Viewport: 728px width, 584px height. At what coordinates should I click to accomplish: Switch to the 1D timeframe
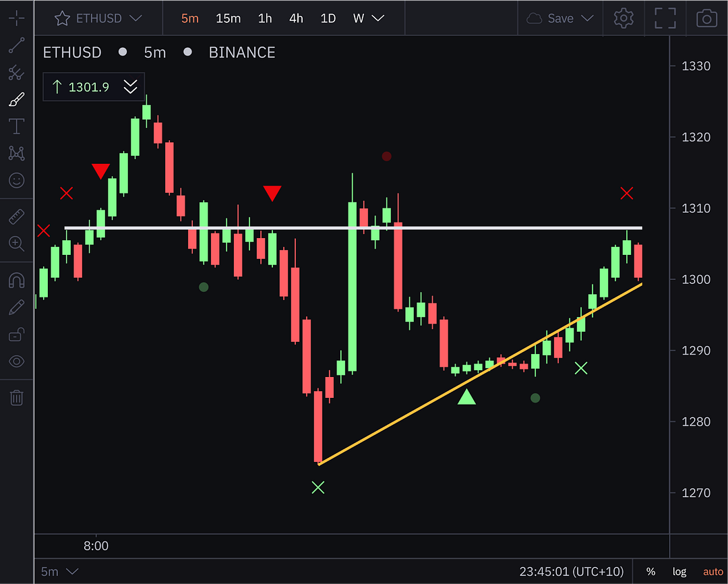328,18
